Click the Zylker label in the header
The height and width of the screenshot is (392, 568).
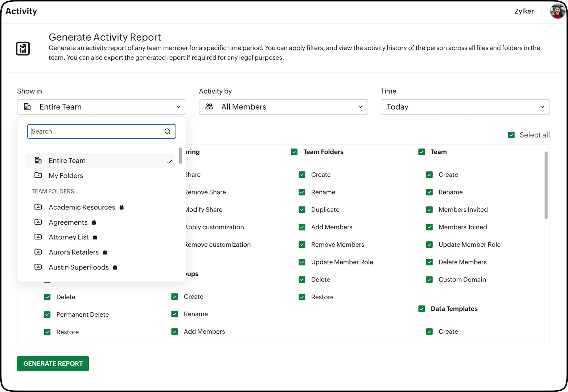pyautogui.click(x=524, y=11)
